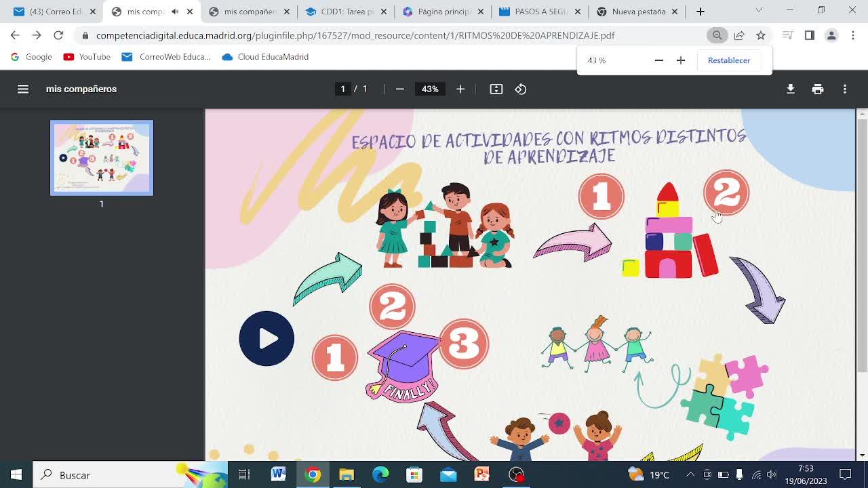Open PowerPoint from the taskbar
The image size is (868, 488).
[482, 474]
